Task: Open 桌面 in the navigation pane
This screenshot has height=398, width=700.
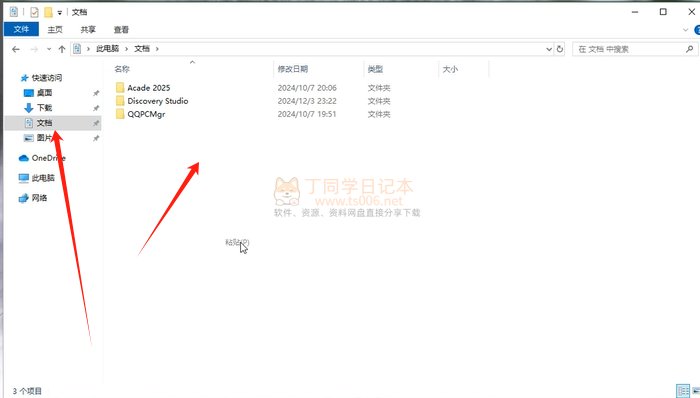Action: click(44, 93)
